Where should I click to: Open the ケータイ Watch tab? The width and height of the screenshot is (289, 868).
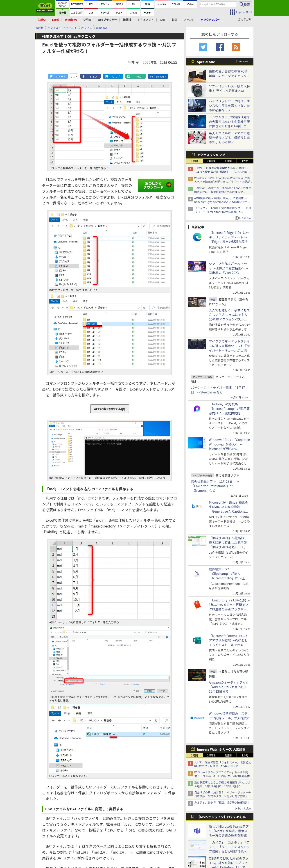pyautogui.click(x=161, y=4)
